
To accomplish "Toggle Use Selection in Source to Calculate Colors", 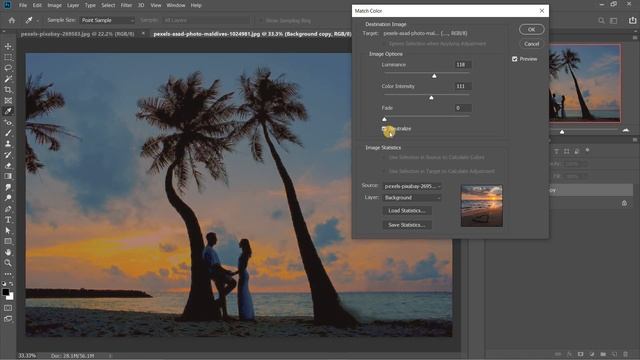I will point(384,157).
